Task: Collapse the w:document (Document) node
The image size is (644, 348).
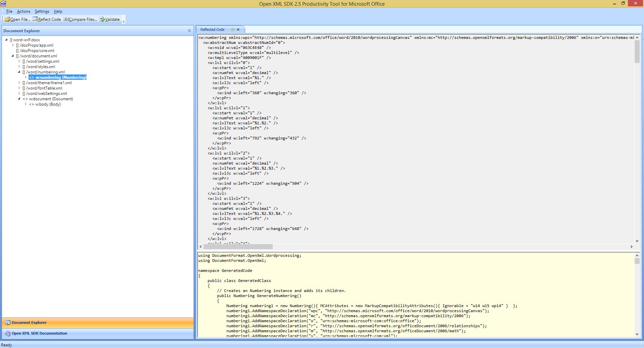Action: 19,99
